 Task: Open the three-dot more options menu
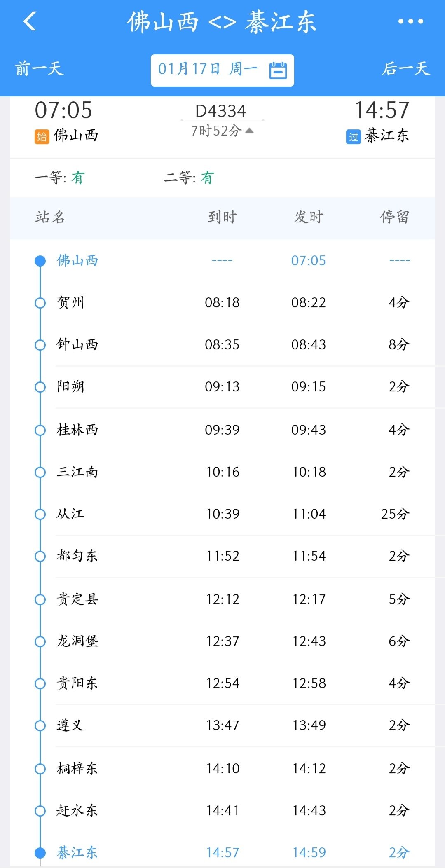410,21
